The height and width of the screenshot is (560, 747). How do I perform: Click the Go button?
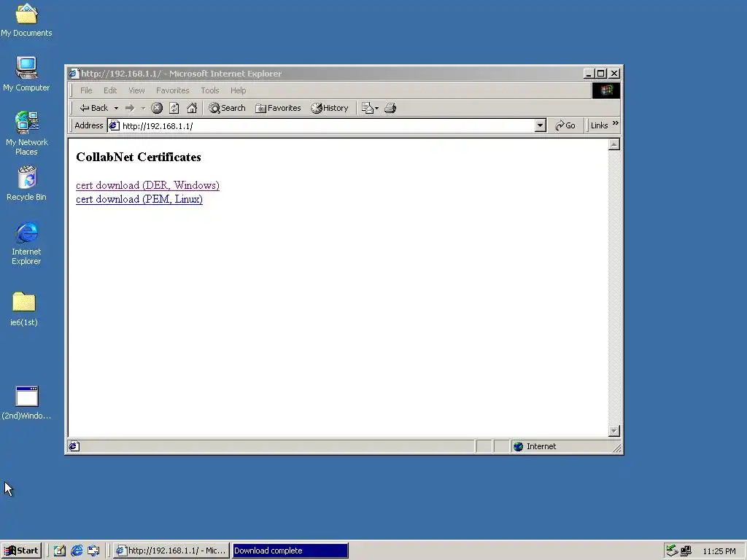coord(565,125)
